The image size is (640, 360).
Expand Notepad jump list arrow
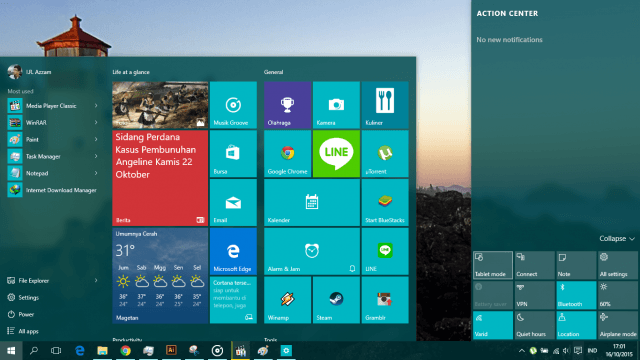tap(96, 173)
